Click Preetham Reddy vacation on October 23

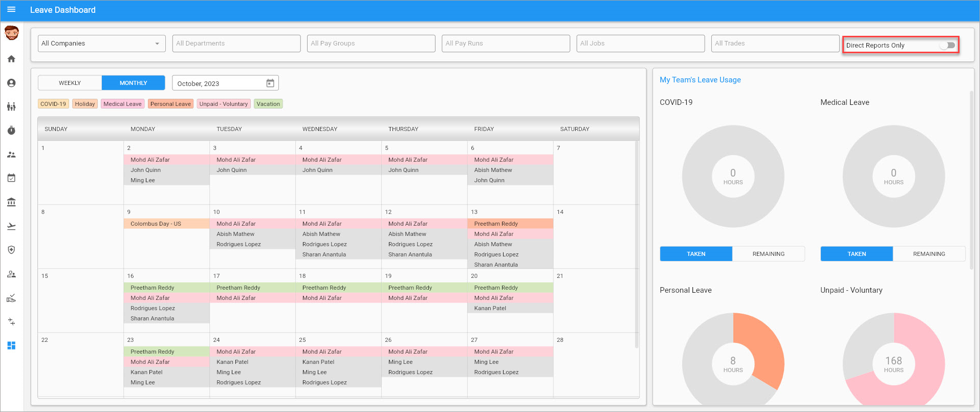click(x=166, y=352)
